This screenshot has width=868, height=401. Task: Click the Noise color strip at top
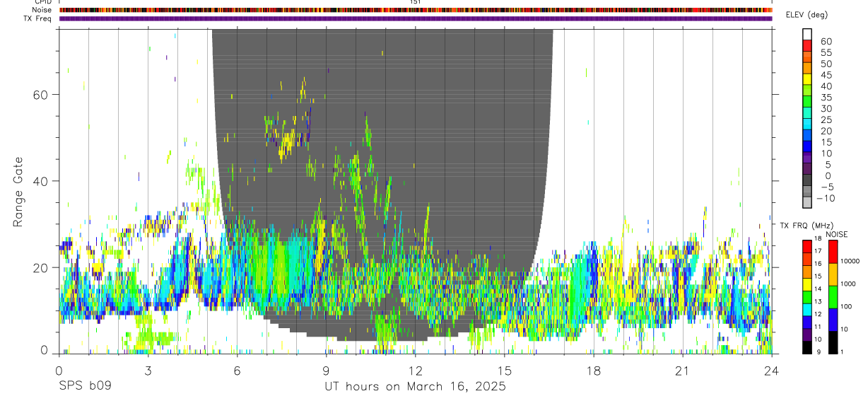416,10
